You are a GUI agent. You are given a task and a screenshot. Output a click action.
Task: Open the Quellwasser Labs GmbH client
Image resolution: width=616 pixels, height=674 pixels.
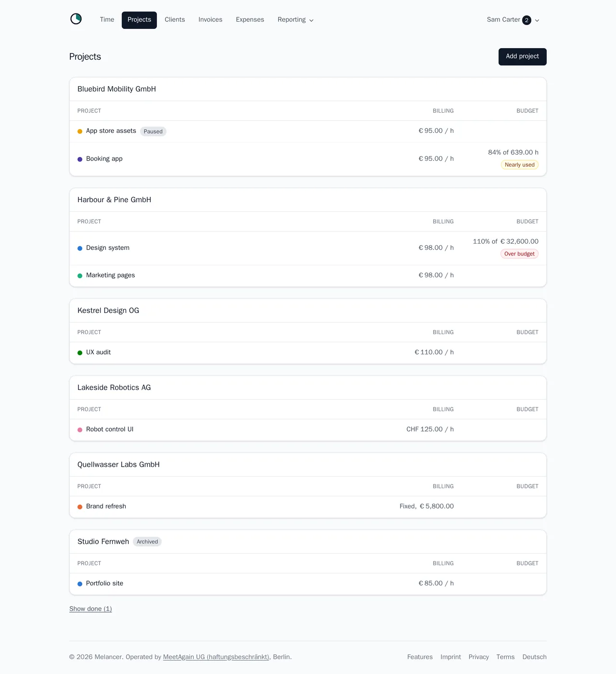[x=118, y=465]
